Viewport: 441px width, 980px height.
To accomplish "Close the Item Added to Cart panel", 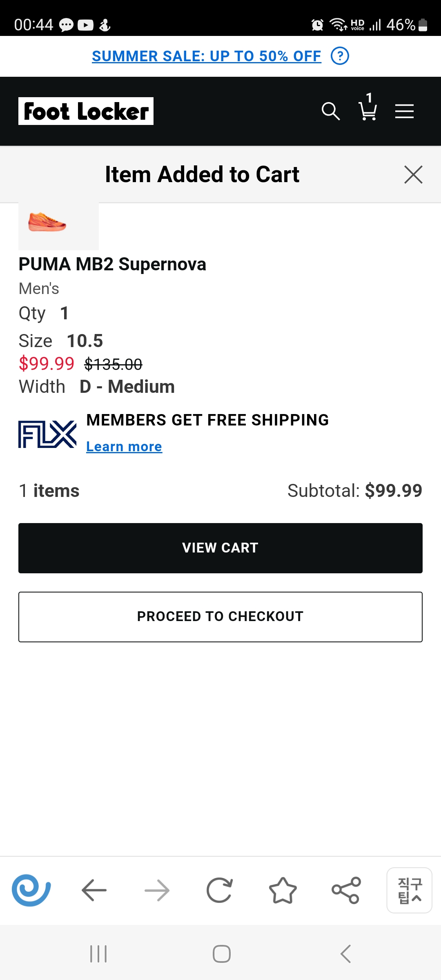I will tap(413, 175).
